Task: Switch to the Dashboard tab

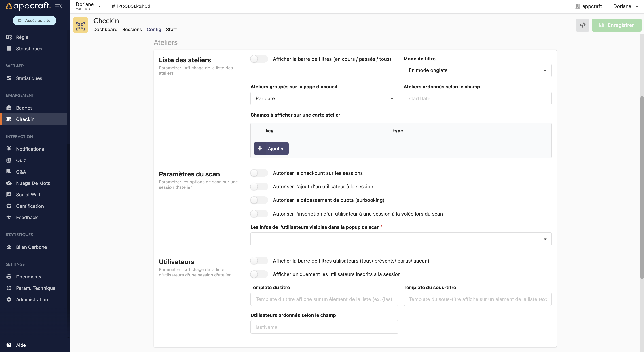Action: click(x=105, y=29)
